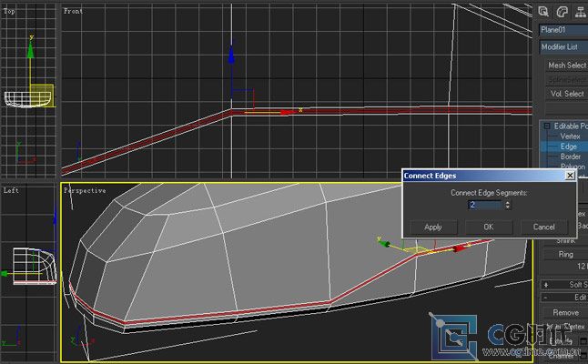This screenshot has height=364, width=588.
Task: Click the Vol. Select modifier button
Action: pyautogui.click(x=566, y=94)
